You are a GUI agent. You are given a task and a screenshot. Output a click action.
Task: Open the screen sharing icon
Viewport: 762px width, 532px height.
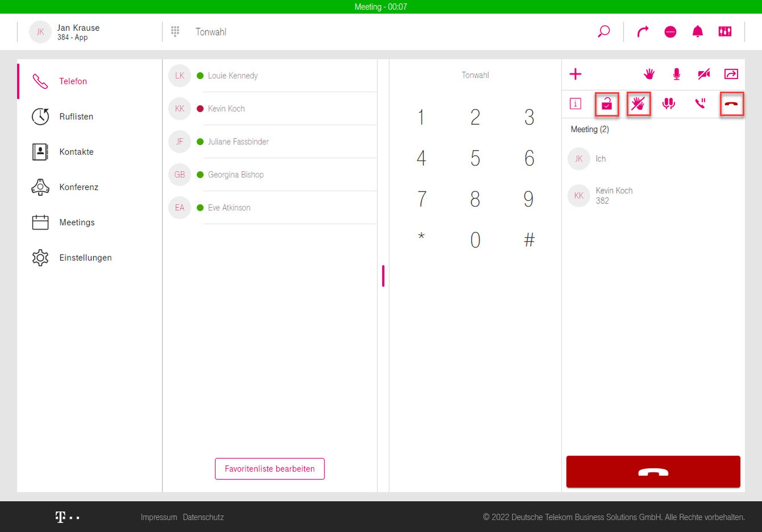pos(731,74)
